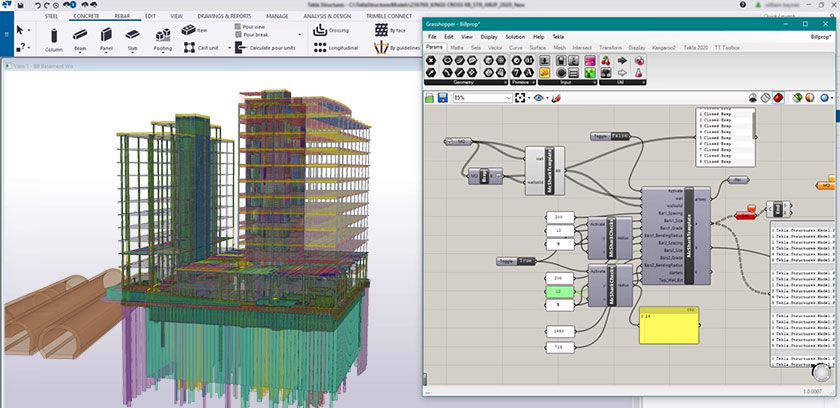Open the Tekla menu in Grasshopper
Viewport: 840px width, 408px height.
click(558, 37)
